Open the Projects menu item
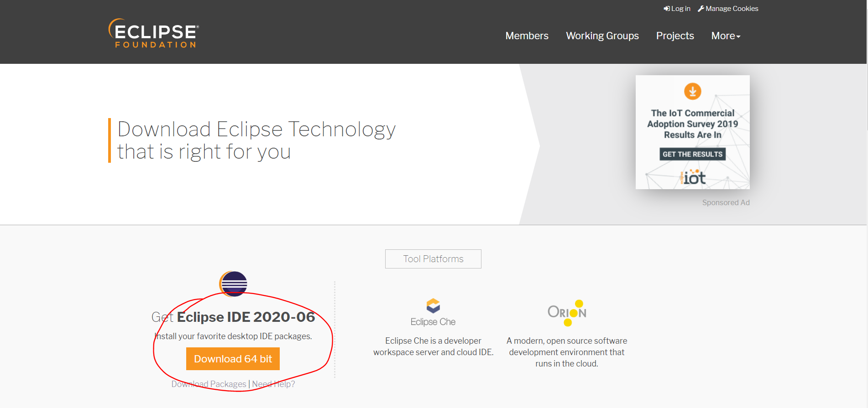Viewport: 868px width, 408px height. pyautogui.click(x=675, y=36)
